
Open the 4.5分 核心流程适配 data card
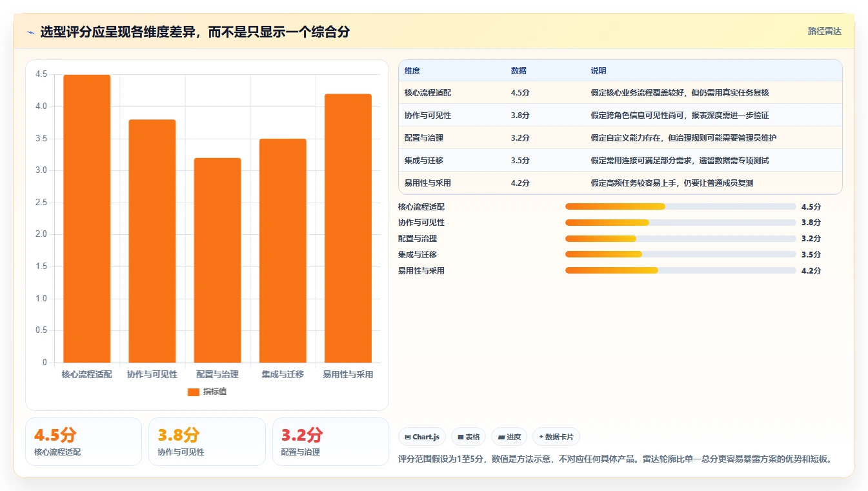click(83, 441)
